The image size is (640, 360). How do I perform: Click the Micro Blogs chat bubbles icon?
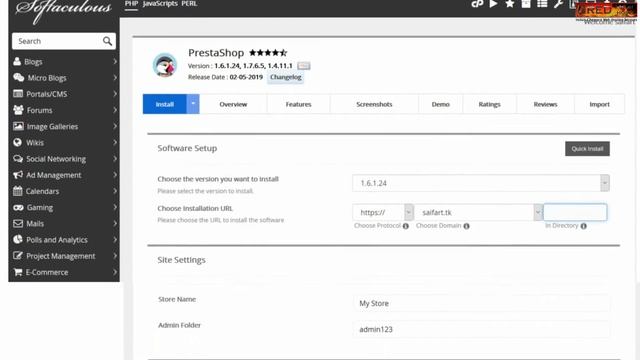tap(18, 78)
